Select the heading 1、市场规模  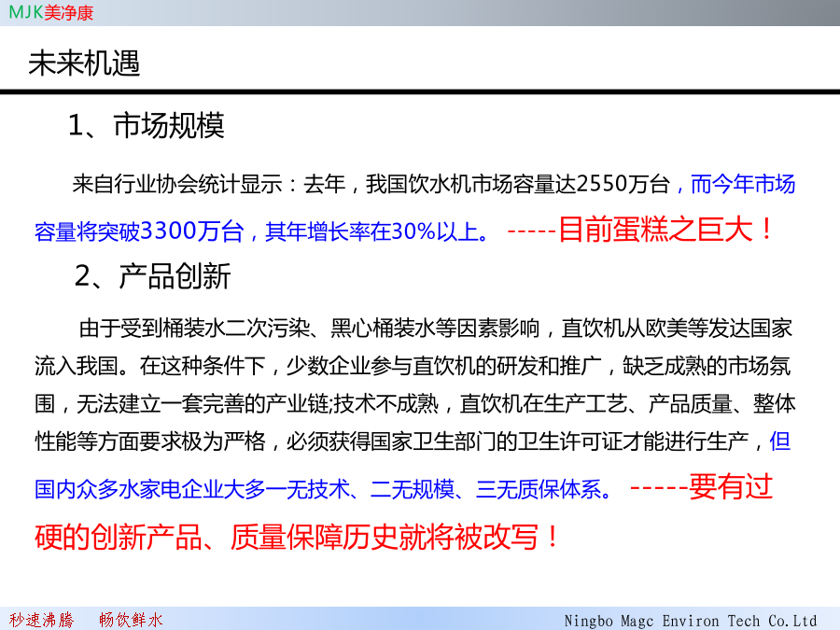(147, 125)
